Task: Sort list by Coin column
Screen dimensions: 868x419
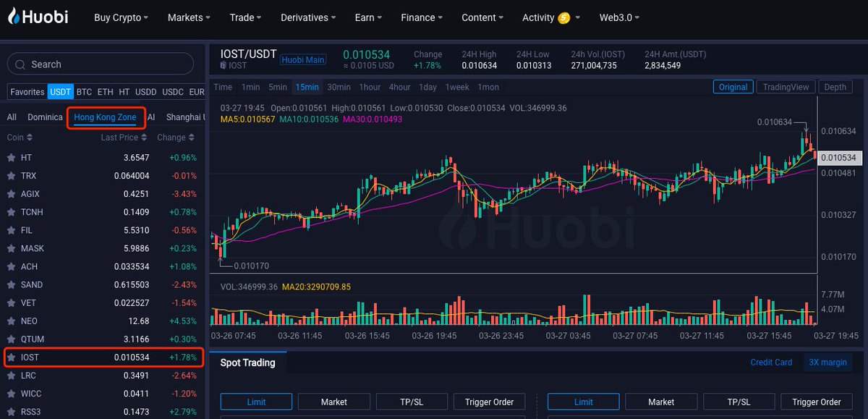Action: [19, 137]
